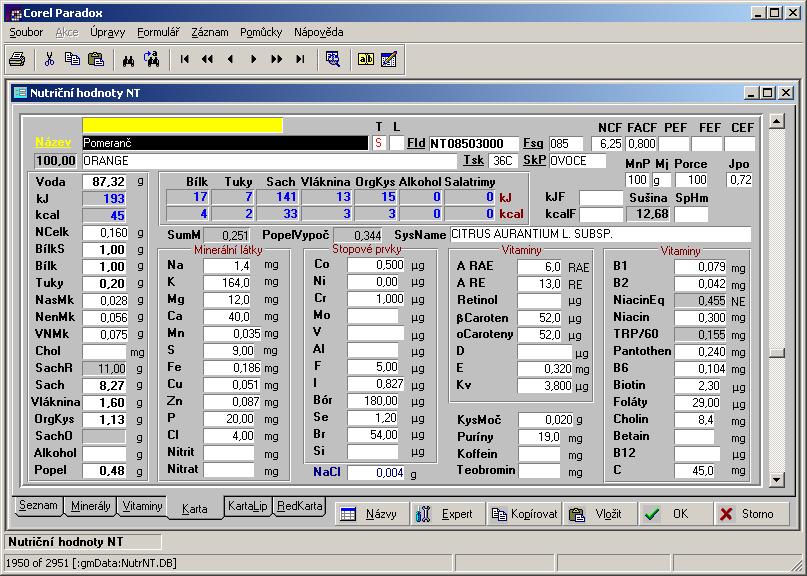Screen dimensions: 807x576
Task: Click the SkP field OVOCE
Action: (x=577, y=161)
